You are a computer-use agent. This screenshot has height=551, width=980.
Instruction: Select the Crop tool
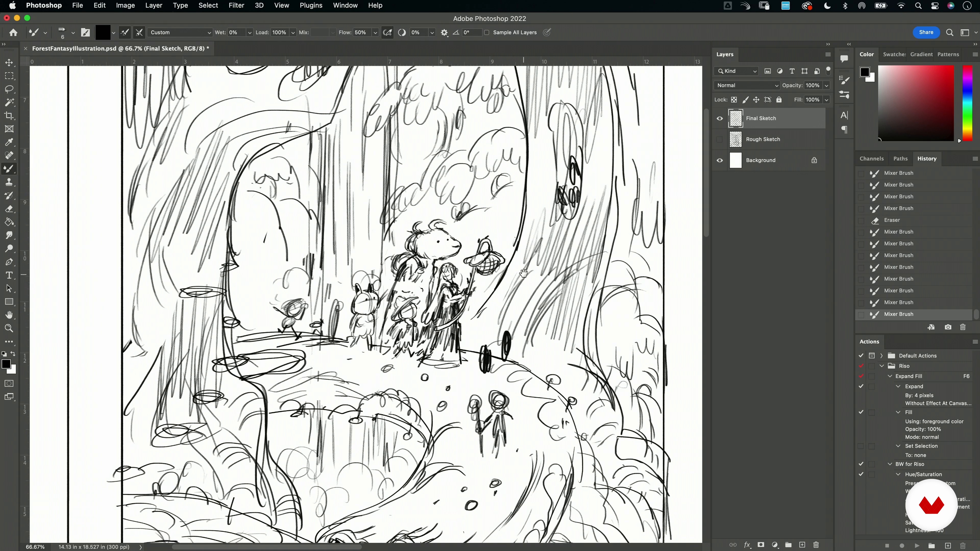(x=9, y=116)
